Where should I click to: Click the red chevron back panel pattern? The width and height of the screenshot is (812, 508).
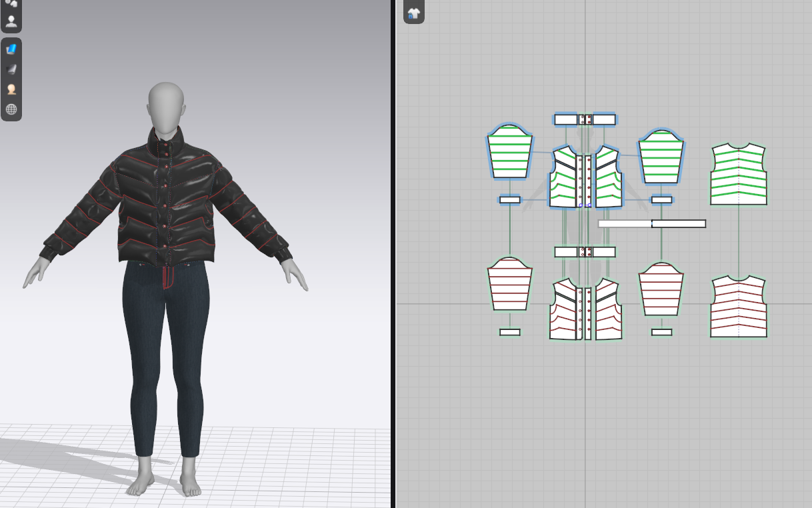[x=739, y=307]
